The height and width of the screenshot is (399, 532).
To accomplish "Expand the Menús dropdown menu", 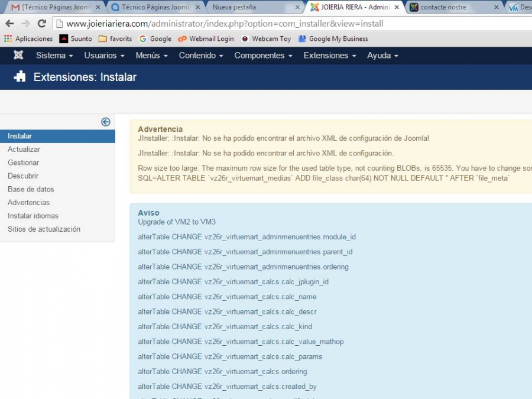I will 152,56.
